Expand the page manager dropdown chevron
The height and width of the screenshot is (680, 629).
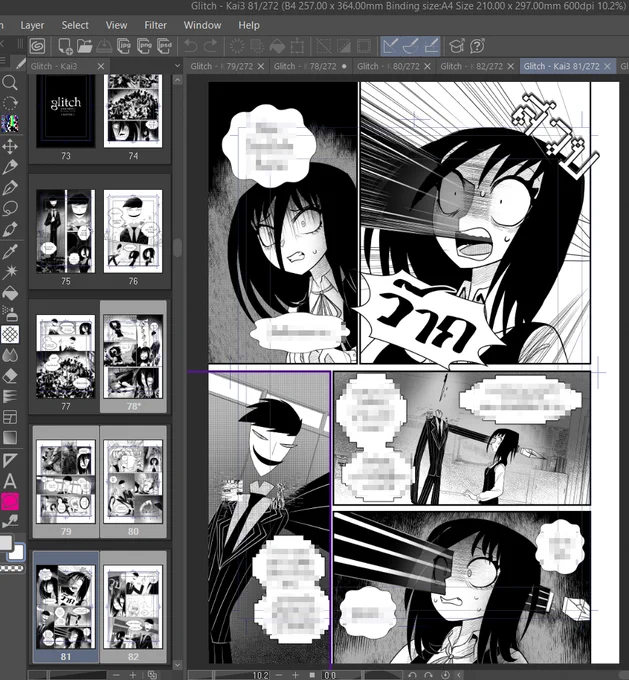pyautogui.click(x=177, y=66)
